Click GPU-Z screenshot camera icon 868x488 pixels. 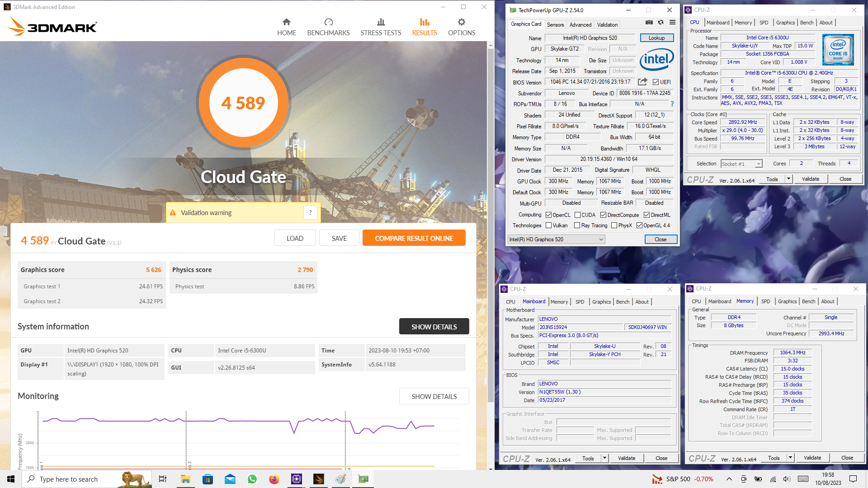649,22
